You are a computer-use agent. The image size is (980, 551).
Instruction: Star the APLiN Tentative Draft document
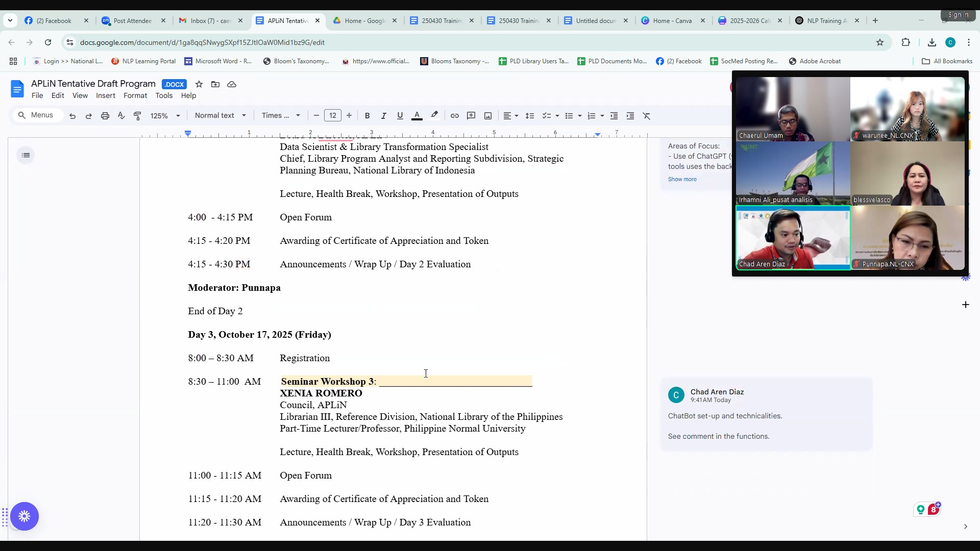point(199,84)
